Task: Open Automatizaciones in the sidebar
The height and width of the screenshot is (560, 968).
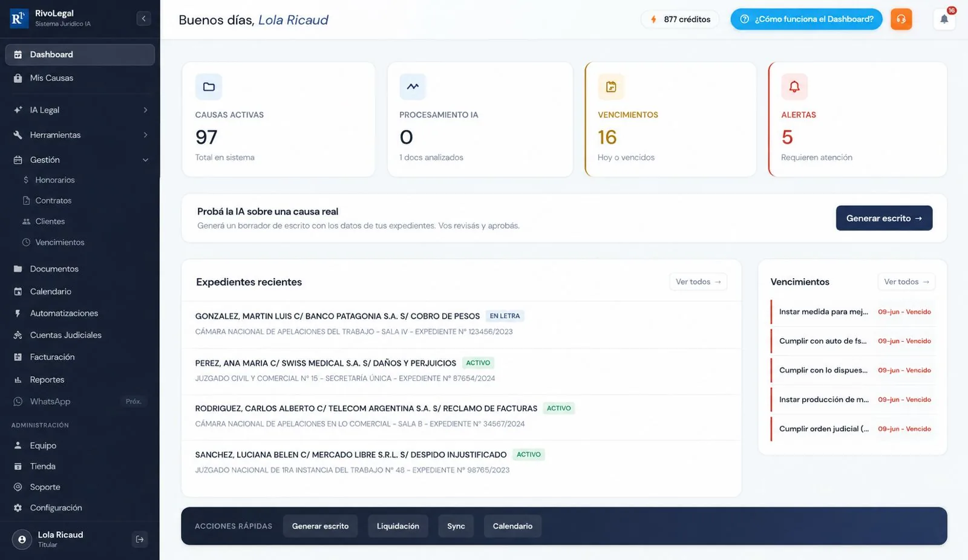Action: [x=80, y=313]
